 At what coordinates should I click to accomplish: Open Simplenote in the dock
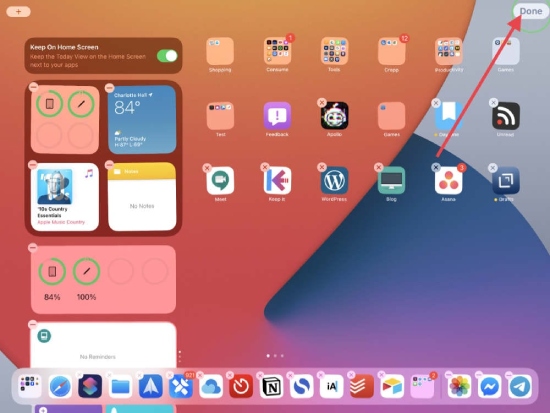[301, 386]
